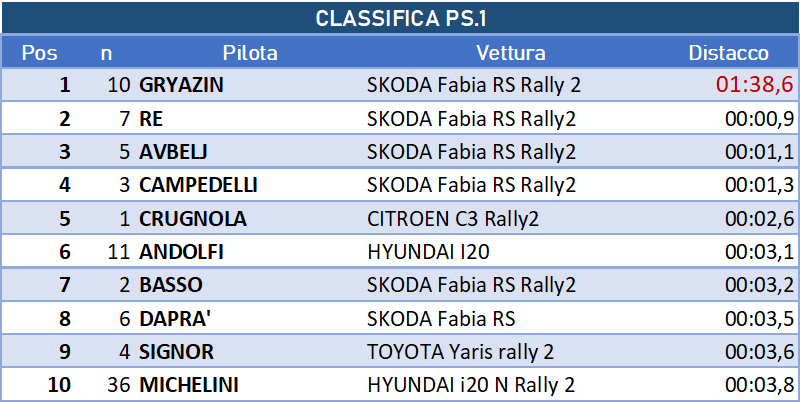800x402 pixels.
Task: Click the RE driver name cell
Action: point(151,118)
